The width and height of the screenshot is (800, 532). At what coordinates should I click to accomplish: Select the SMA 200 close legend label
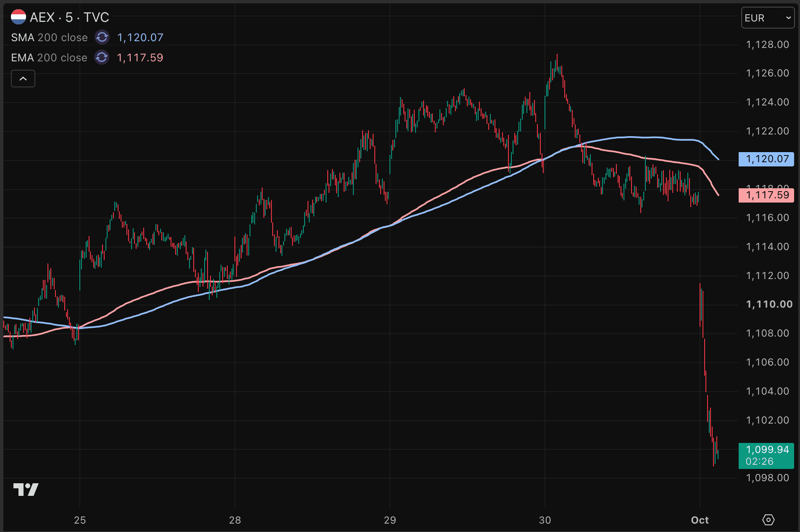[x=49, y=37]
